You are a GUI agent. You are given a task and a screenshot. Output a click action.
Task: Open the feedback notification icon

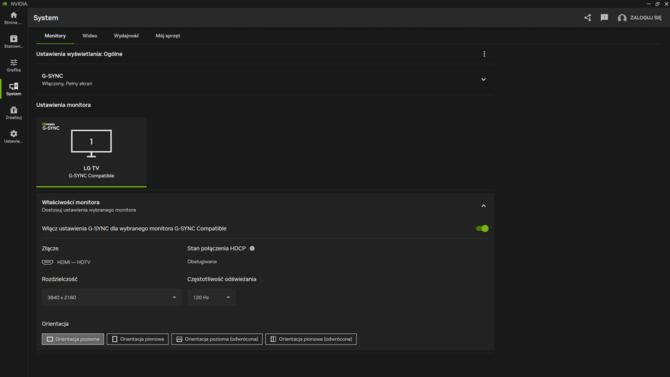[x=604, y=18]
